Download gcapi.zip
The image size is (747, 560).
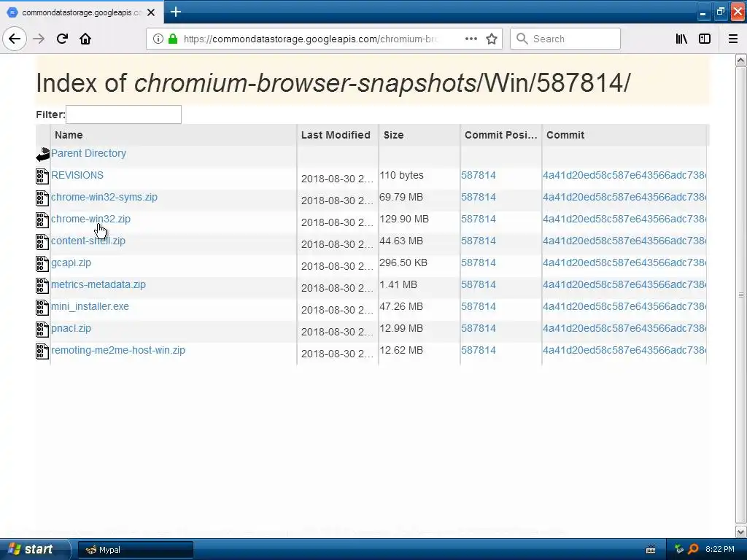[71, 262]
